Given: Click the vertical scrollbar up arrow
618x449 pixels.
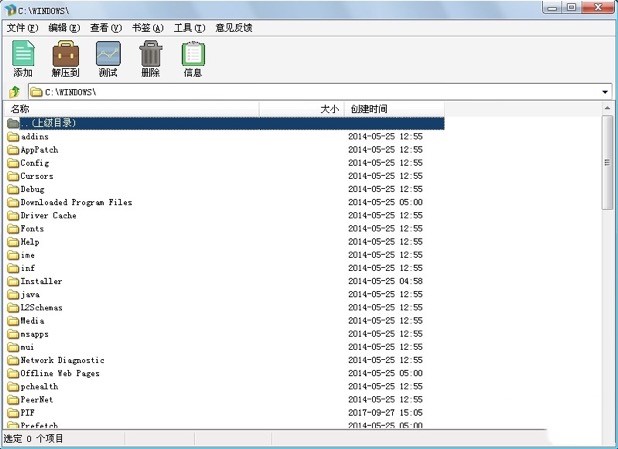Looking at the screenshot, I should point(607,122).
